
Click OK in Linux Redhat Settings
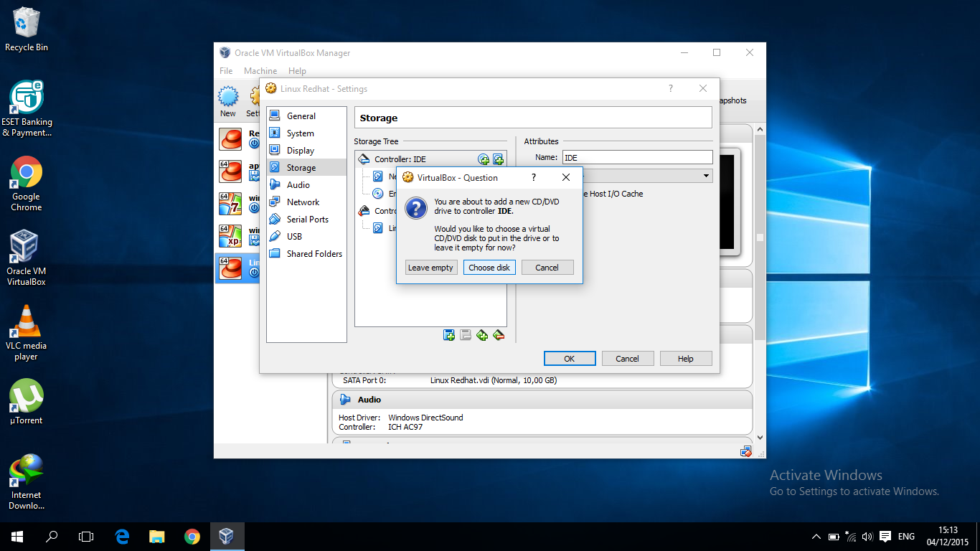coord(570,359)
